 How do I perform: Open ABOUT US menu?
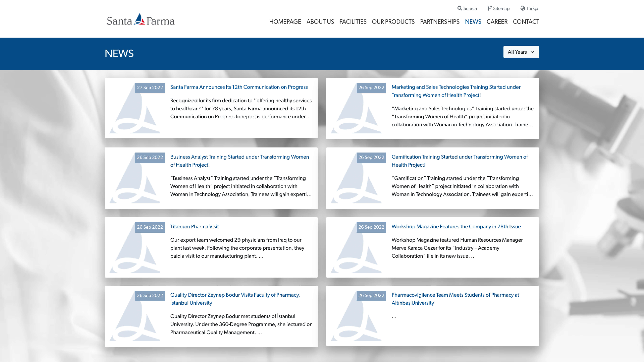coord(320,22)
